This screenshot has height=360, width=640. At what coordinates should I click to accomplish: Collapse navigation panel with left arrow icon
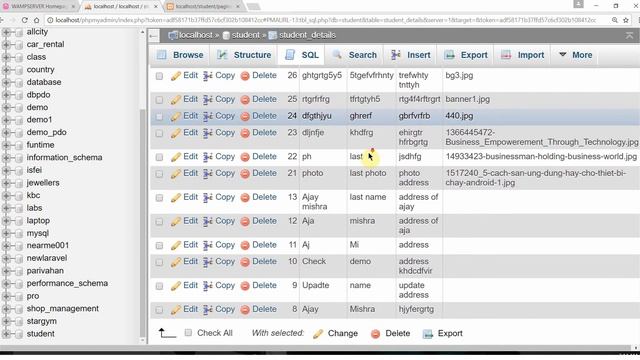click(x=153, y=36)
